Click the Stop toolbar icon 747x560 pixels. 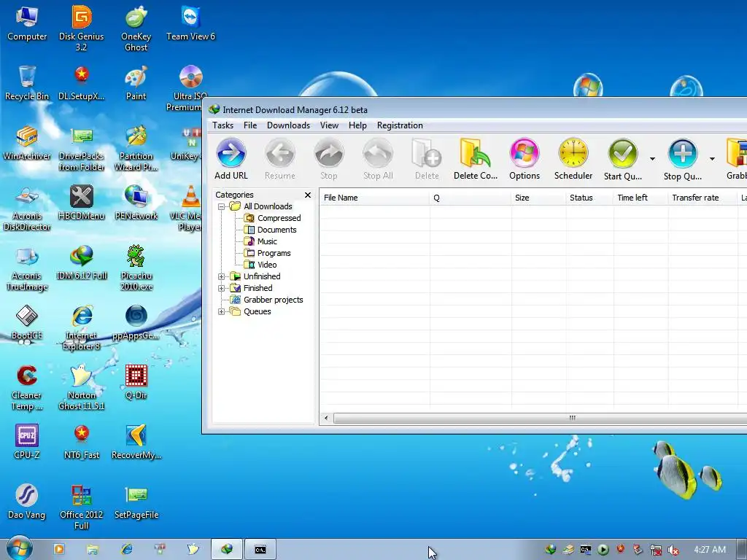[329, 153]
